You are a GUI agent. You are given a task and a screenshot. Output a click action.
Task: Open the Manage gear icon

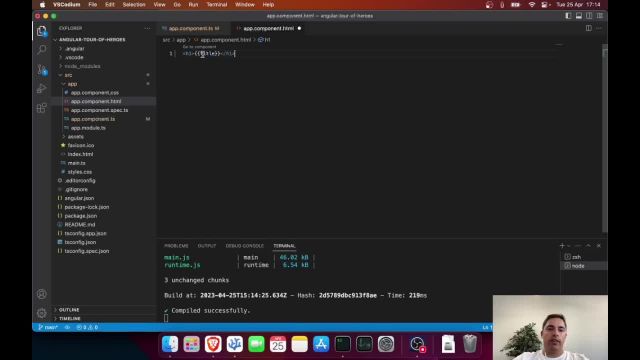(x=42, y=313)
